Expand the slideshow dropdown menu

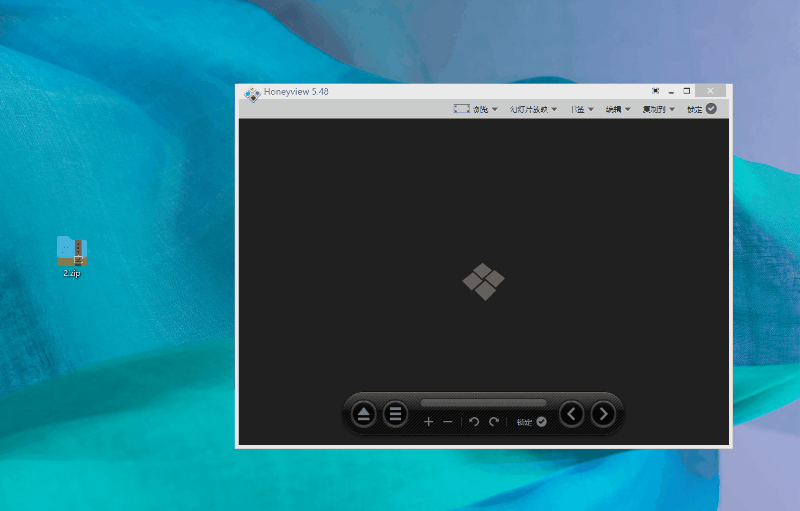(534, 109)
